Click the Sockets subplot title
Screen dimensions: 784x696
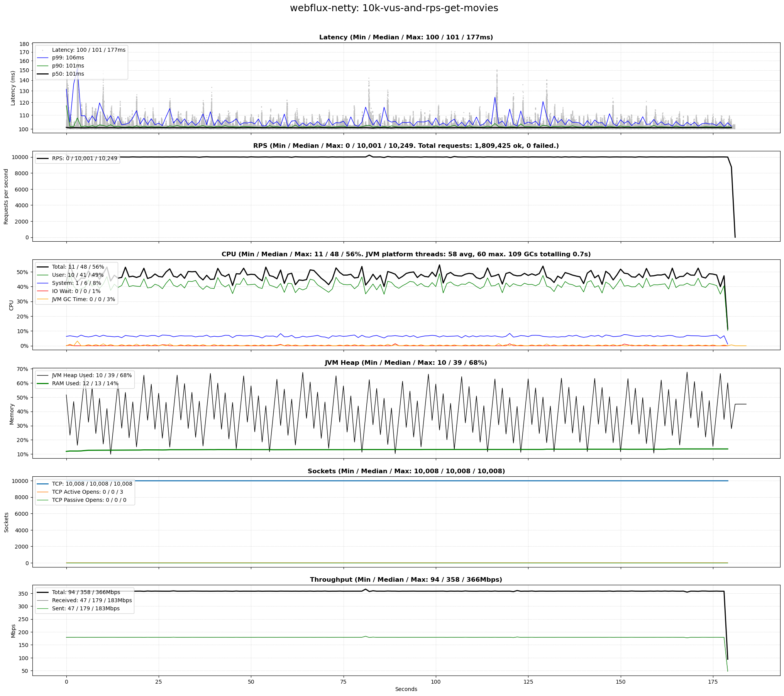406,471
